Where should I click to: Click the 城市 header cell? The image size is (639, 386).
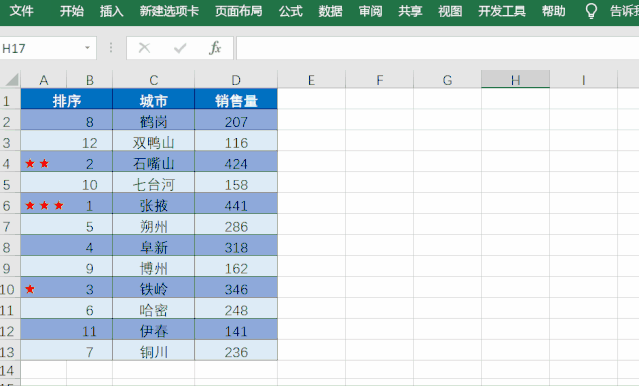154,99
